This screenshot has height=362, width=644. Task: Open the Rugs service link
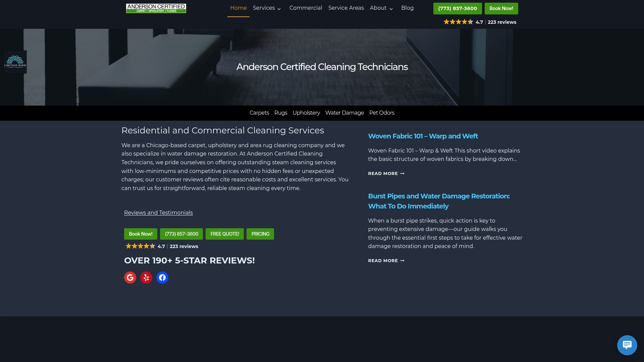coord(281,113)
